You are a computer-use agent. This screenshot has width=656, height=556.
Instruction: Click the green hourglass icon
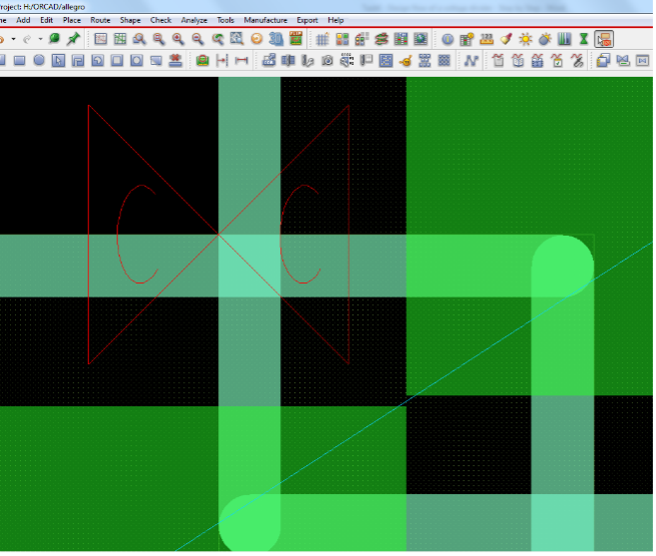point(583,39)
